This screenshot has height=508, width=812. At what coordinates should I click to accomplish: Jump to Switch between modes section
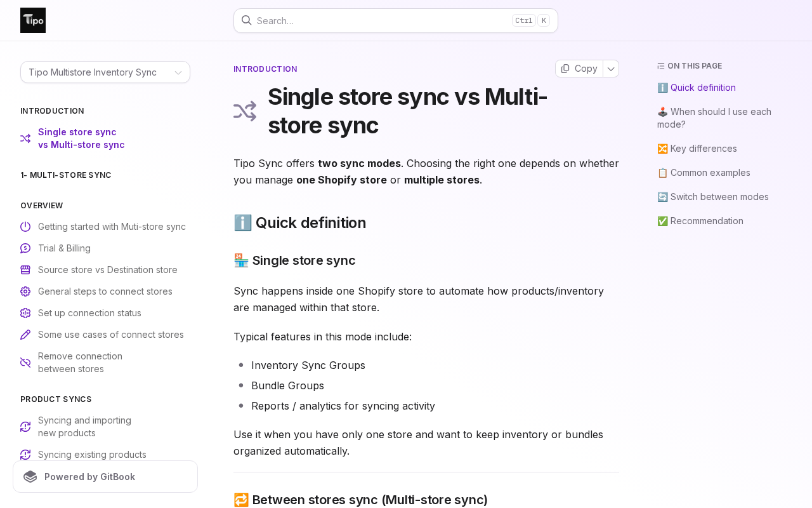point(713,197)
